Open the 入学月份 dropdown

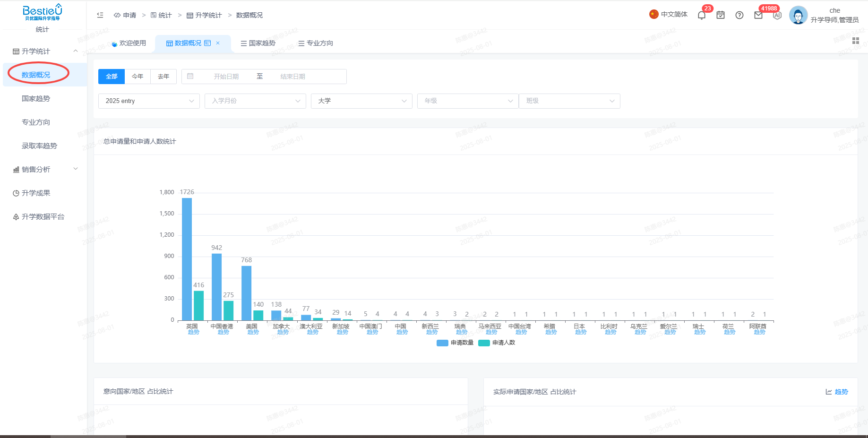point(255,101)
